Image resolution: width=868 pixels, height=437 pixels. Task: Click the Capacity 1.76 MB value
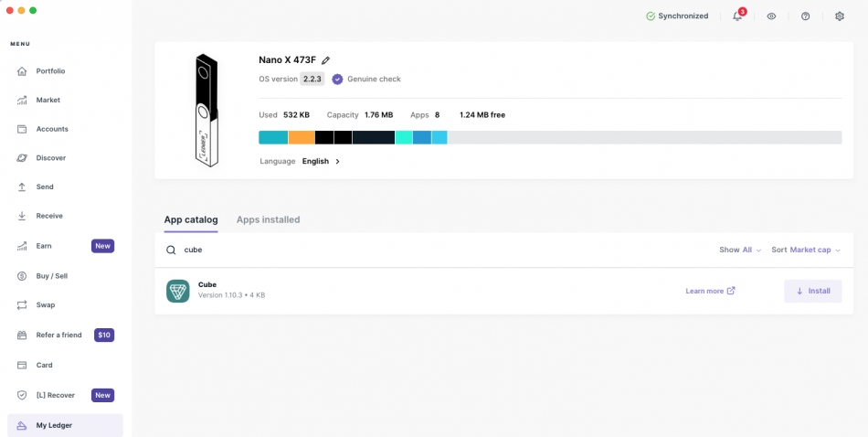click(x=378, y=115)
